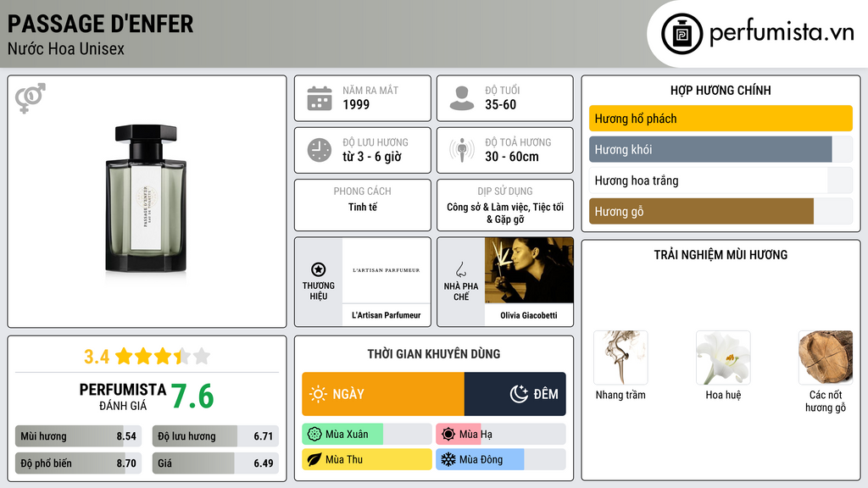Click the flower icon in Mùa Xuân
Viewport: 868px width, 488px height.
(314, 435)
